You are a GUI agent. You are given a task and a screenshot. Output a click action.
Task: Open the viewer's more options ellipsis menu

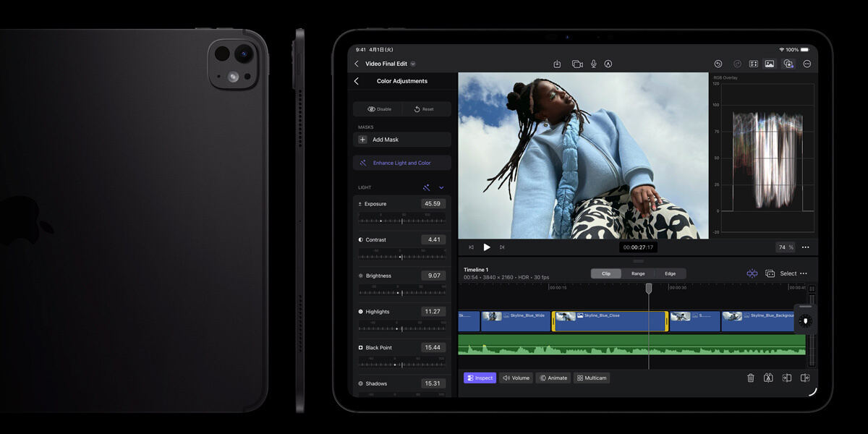(805, 247)
